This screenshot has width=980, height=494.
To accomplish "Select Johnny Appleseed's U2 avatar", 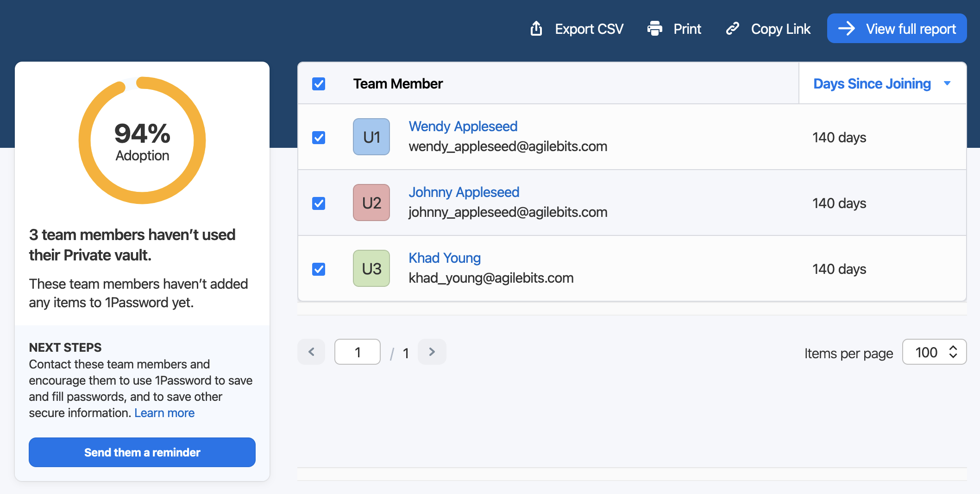I will click(x=371, y=203).
